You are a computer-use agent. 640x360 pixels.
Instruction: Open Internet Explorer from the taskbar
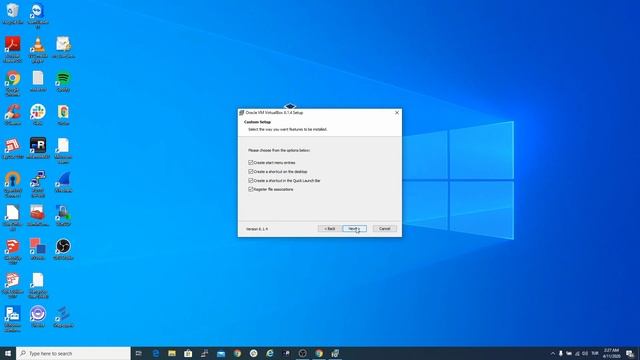click(270, 353)
